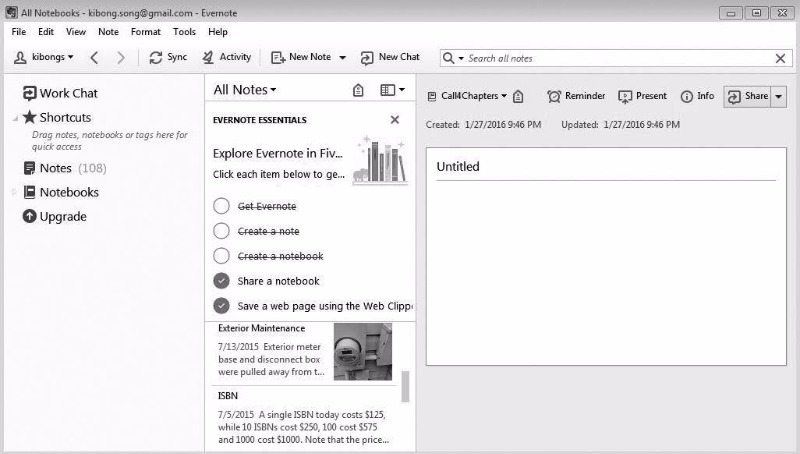800x454 pixels.
Task: Open the Format menu
Action: click(145, 32)
